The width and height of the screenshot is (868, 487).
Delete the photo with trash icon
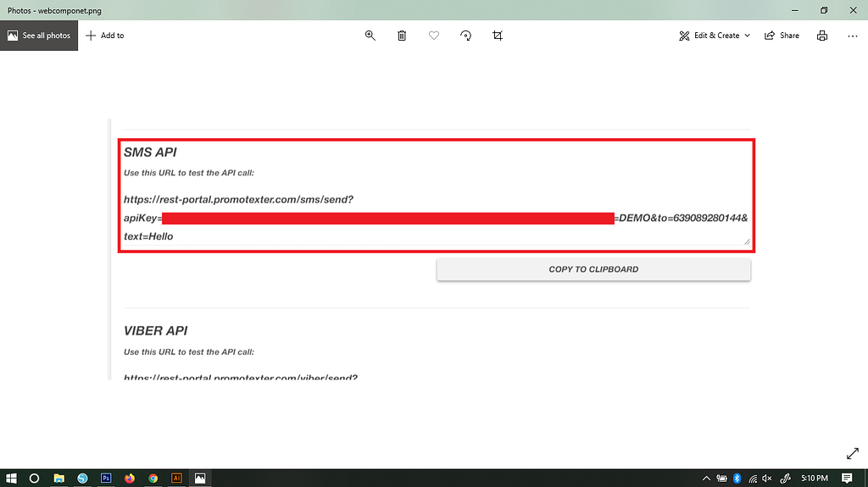[402, 36]
